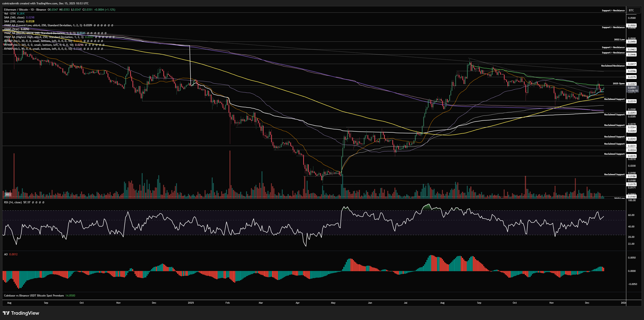
Task: Click Coinbase vs Binance Spot Premium label
Action: coord(34,296)
